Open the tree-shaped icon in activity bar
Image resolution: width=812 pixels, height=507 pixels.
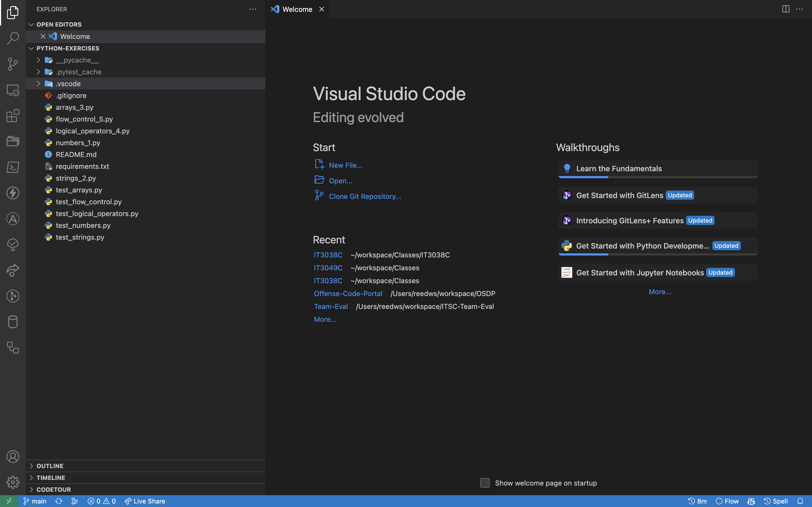pyautogui.click(x=13, y=245)
